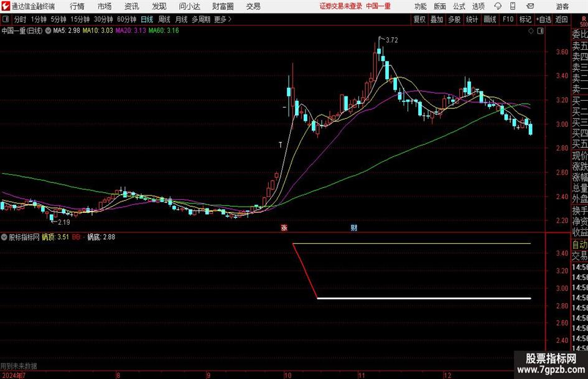Open the 市场 menu
Screen dimensions: 588x379
pyautogui.click(x=105, y=6)
